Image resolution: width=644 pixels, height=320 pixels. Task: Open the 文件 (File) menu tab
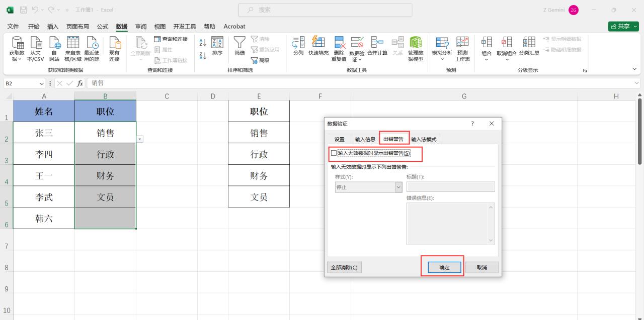coord(13,27)
